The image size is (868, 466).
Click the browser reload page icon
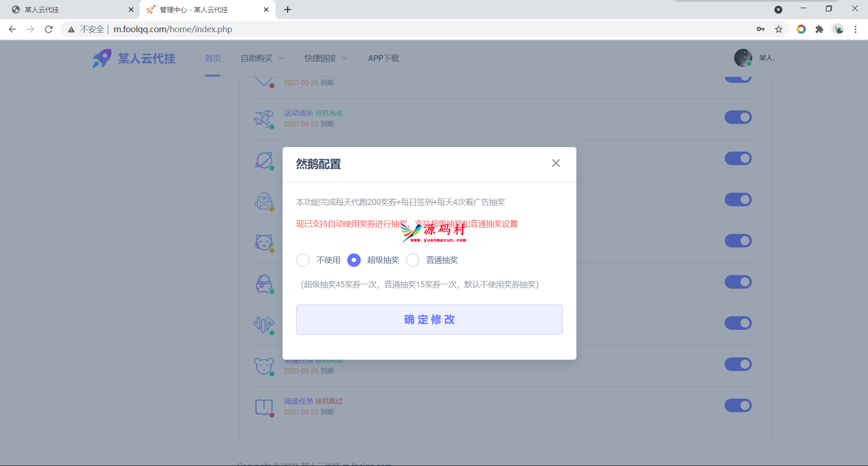(x=49, y=29)
